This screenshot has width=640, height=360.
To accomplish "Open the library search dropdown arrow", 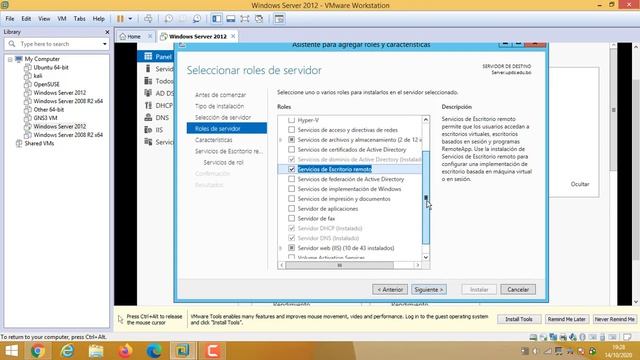I will [104, 44].
